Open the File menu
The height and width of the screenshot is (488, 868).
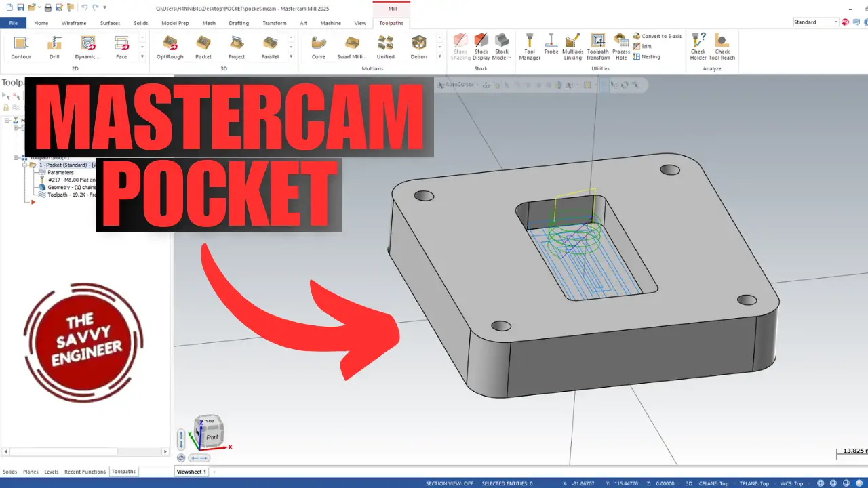click(x=13, y=23)
